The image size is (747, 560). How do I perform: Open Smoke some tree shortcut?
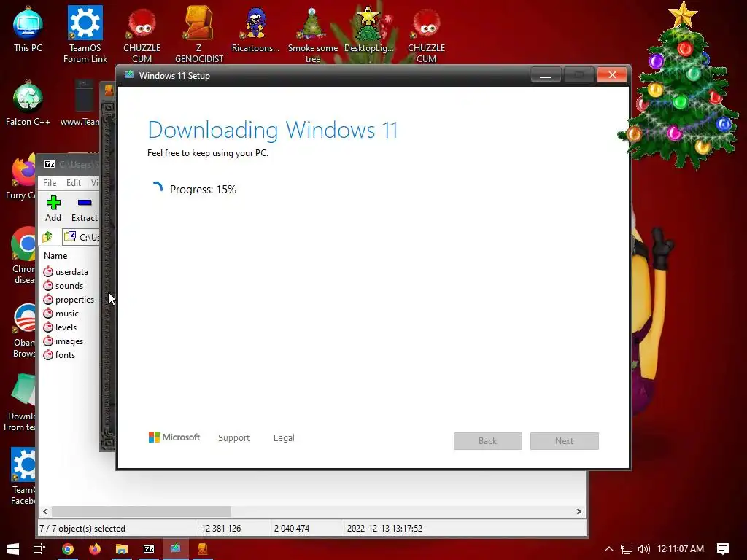click(x=312, y=34)
